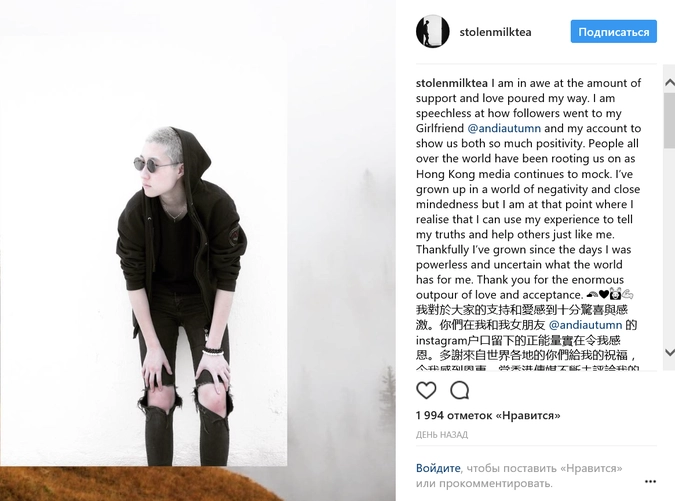The image size is (675, 501).
Task: Open stolenmilktea username in header
Action: point(495,32)
